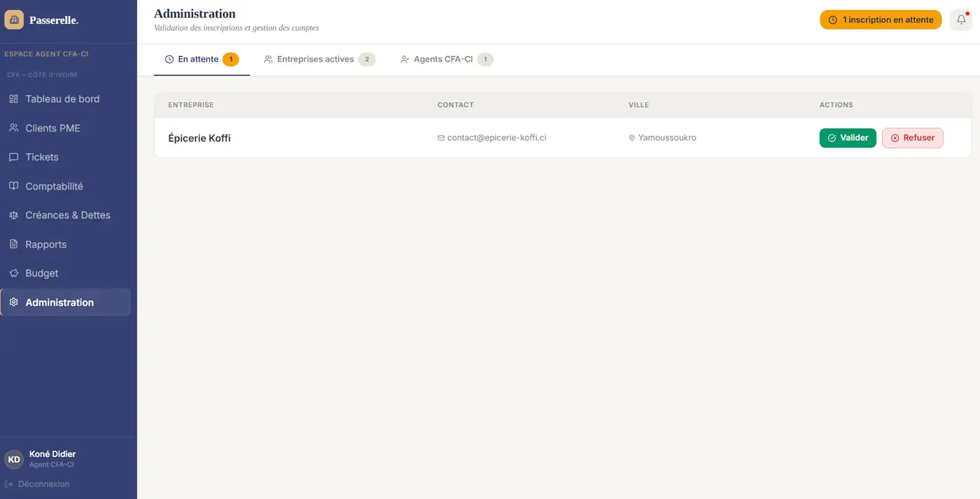This screenshot has width=980, height=499.
Task: Click the envelope icon beside contact email
Action: pos(441,138)
